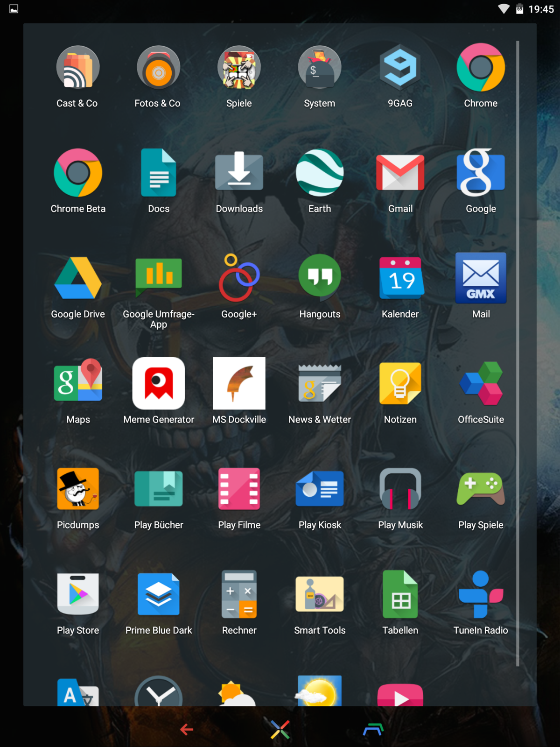Expand the Spiele folder

[x=239, y=68]
